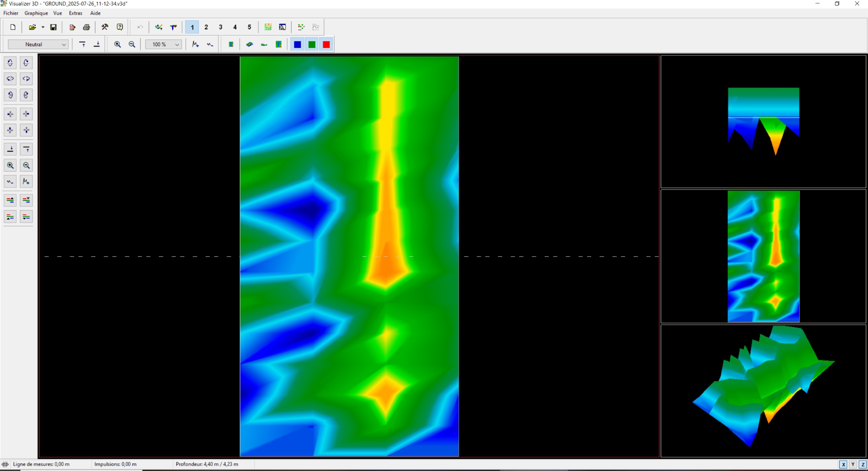Click the new file icon
The height and width of the screenshot is (471, 868).
[13, 27]
